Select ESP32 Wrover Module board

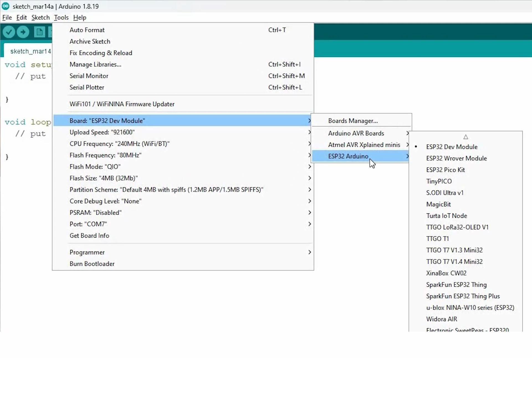(x=466, y=158)
